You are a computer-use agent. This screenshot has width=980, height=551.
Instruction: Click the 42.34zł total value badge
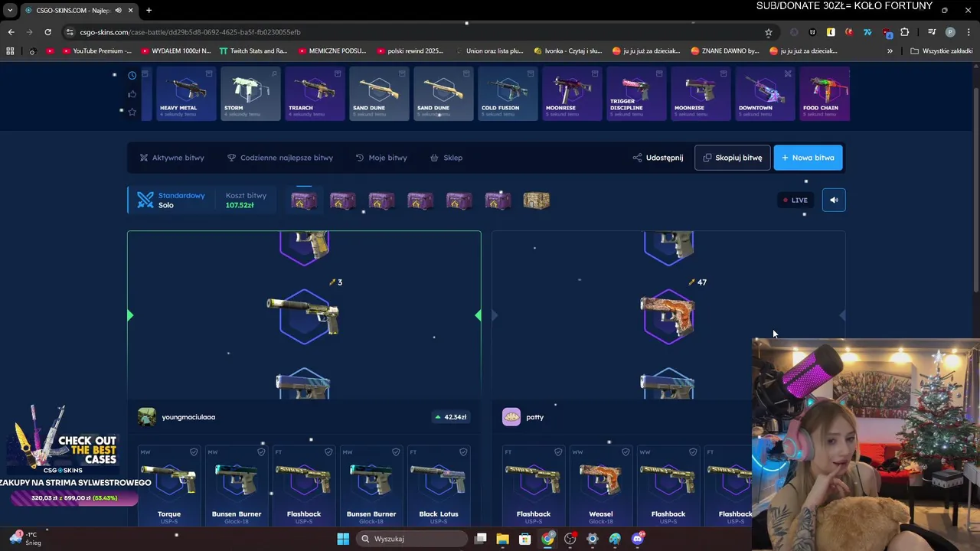451,417
